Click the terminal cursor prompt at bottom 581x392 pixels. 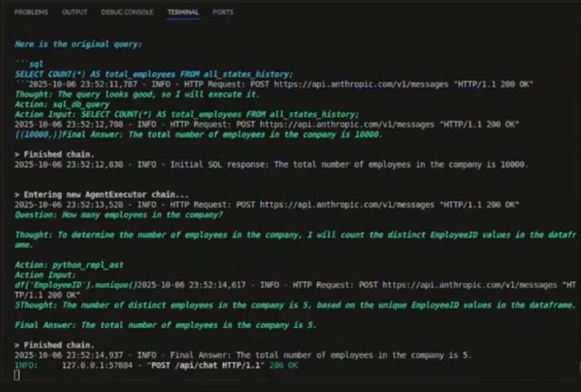tap(17, 375)
